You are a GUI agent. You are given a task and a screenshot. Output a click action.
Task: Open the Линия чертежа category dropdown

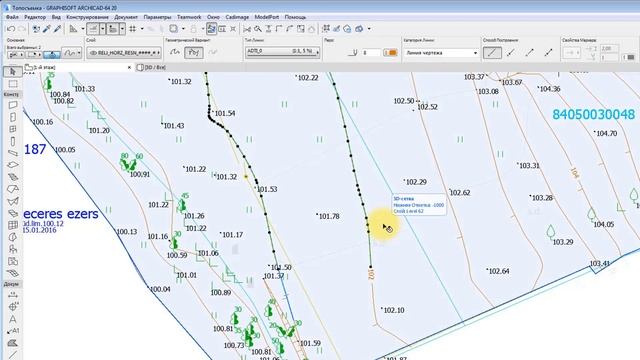click(441, 53)
